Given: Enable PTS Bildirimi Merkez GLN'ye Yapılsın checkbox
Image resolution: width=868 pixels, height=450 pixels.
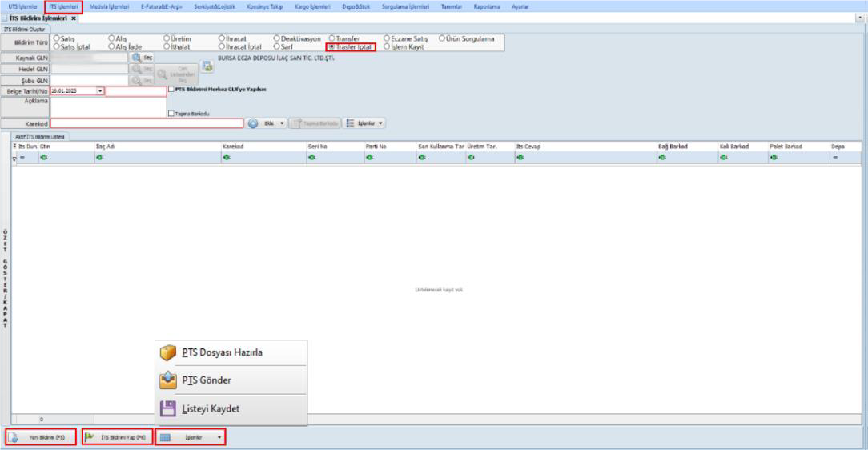Looking at the screenshot, I should click(x=170, y=90).
